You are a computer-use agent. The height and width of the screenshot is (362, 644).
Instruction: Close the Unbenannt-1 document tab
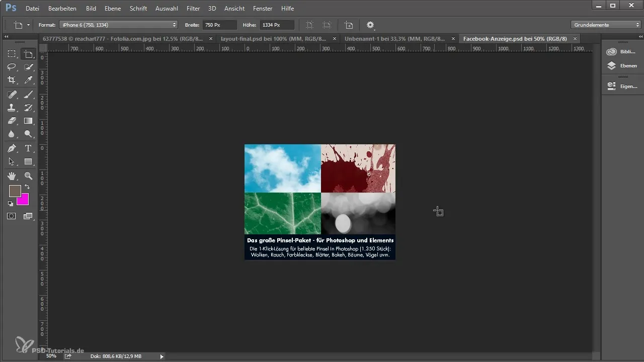click(453, 39)
